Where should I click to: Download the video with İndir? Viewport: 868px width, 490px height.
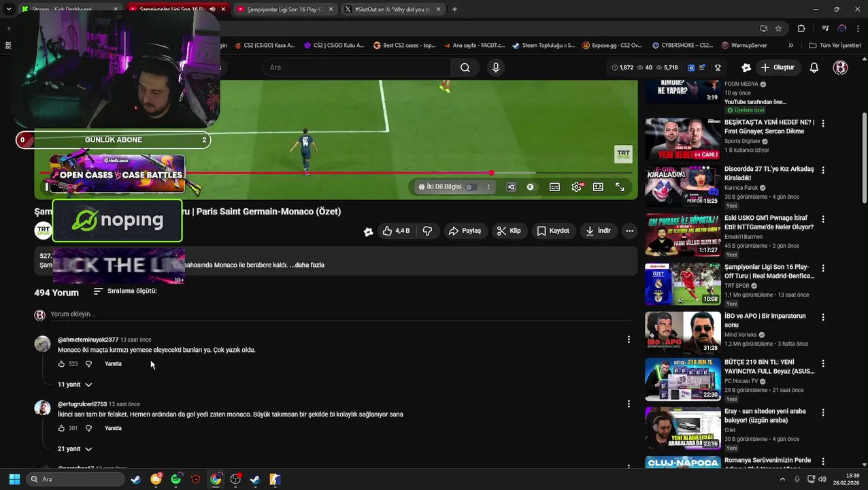[598, 231]
